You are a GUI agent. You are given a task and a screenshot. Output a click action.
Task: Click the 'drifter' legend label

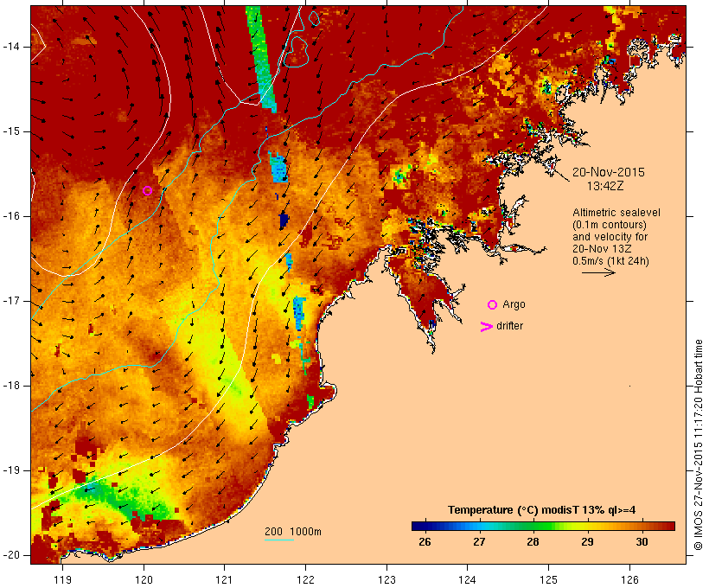pos(509,326)
